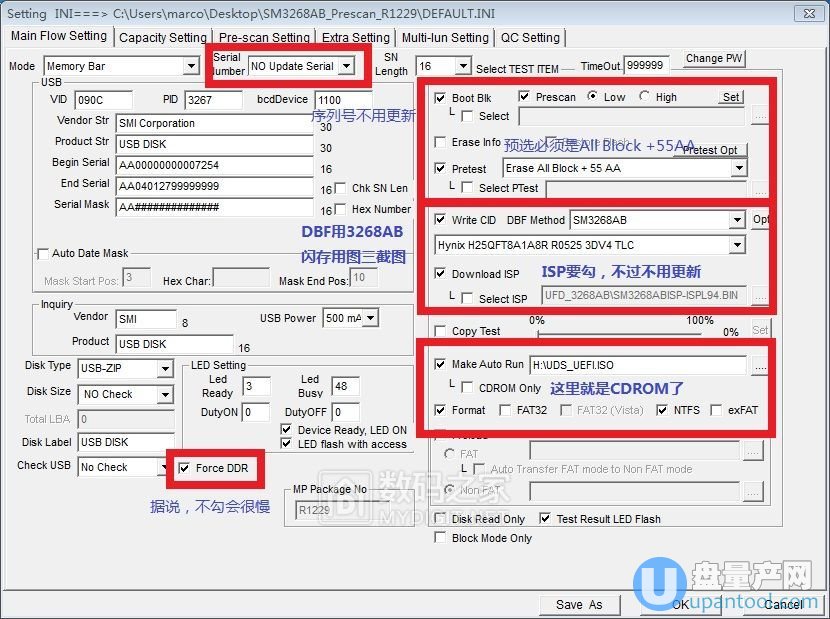
Task: Click browse button beside the H:\UDS_UEFI.ISO path
Action: (x=760, y=367)
